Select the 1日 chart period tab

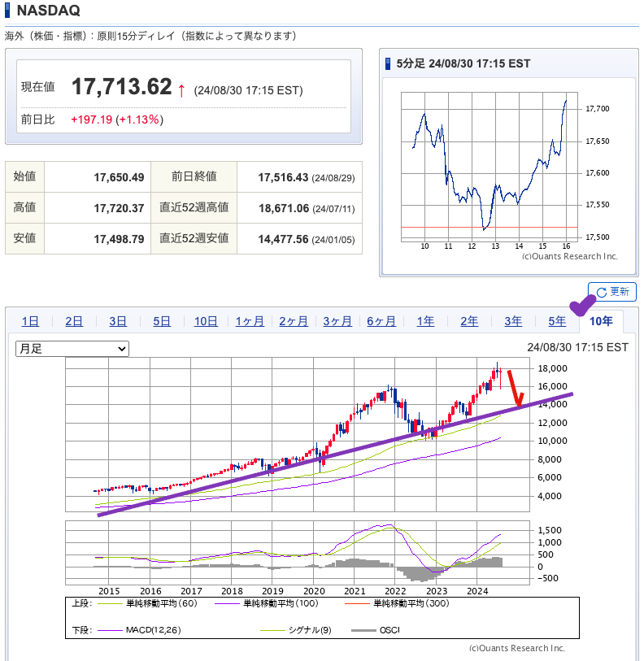(x=30, y=321)
